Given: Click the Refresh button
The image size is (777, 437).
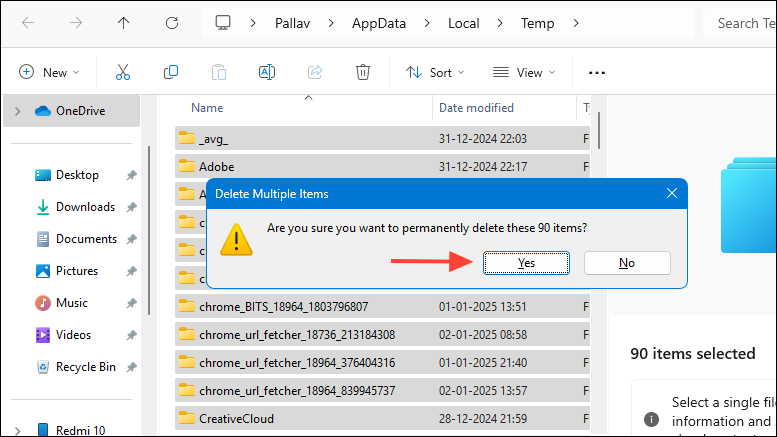Looking at the screenshot, I should click(171, 22).
